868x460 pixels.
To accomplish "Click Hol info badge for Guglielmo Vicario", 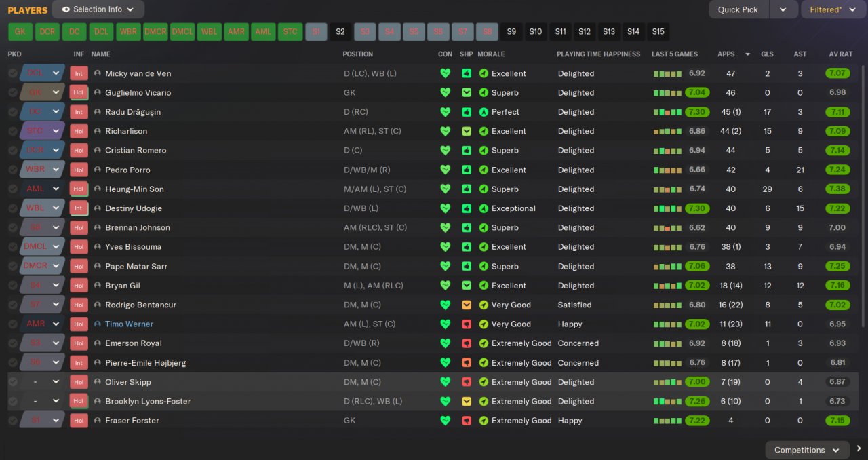I will coord(79,92).
